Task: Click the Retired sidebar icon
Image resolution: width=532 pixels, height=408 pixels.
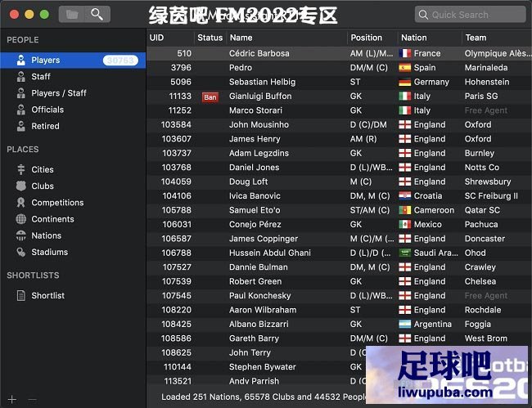Action: tap(21, 127)
